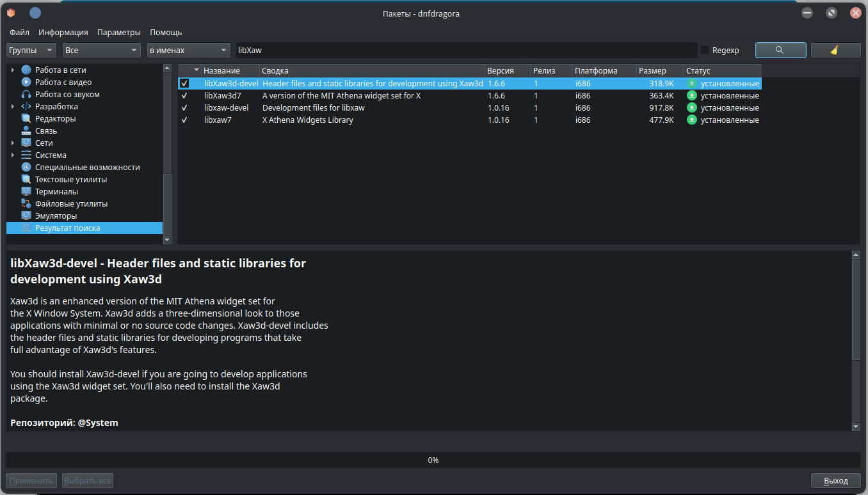Click the Разработка group icon
868x495 pixels.
[x=26, y=107]
